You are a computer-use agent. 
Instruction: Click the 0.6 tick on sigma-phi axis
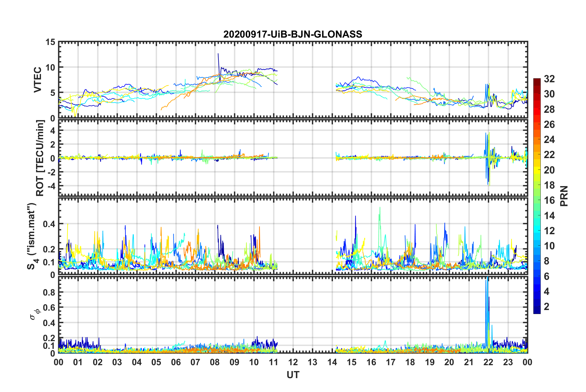pos(49,308)
